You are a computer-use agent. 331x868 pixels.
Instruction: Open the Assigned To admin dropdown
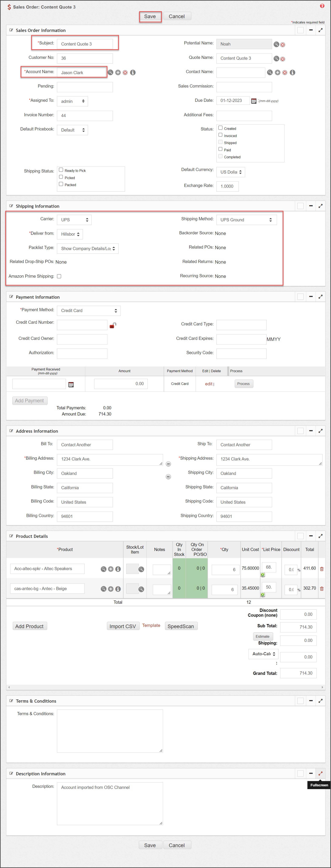[72, 101]
